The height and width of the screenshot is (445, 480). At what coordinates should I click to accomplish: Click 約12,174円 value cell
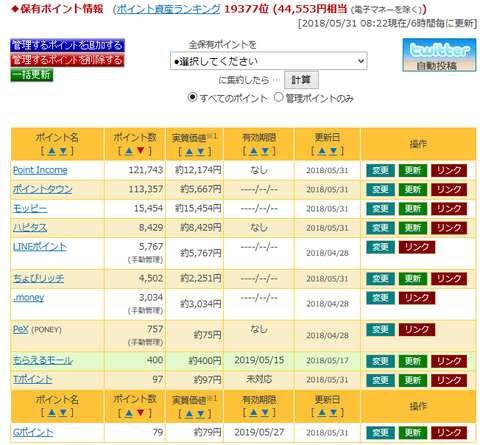(195, 170)
